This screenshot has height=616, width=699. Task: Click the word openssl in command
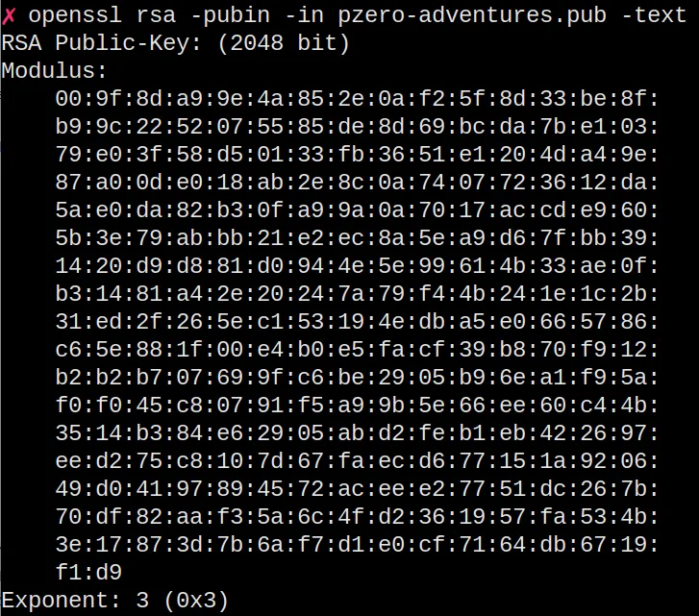75,15
